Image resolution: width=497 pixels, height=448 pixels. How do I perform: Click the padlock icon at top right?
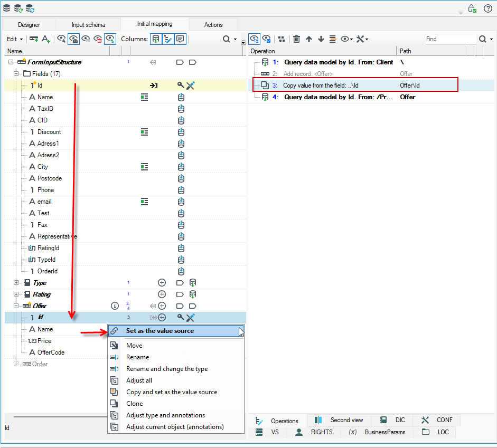coord(472,8)
